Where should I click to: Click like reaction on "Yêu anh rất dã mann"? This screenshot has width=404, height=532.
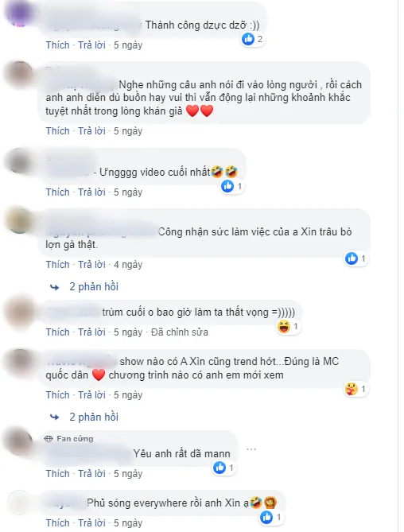tap(219, 468)
